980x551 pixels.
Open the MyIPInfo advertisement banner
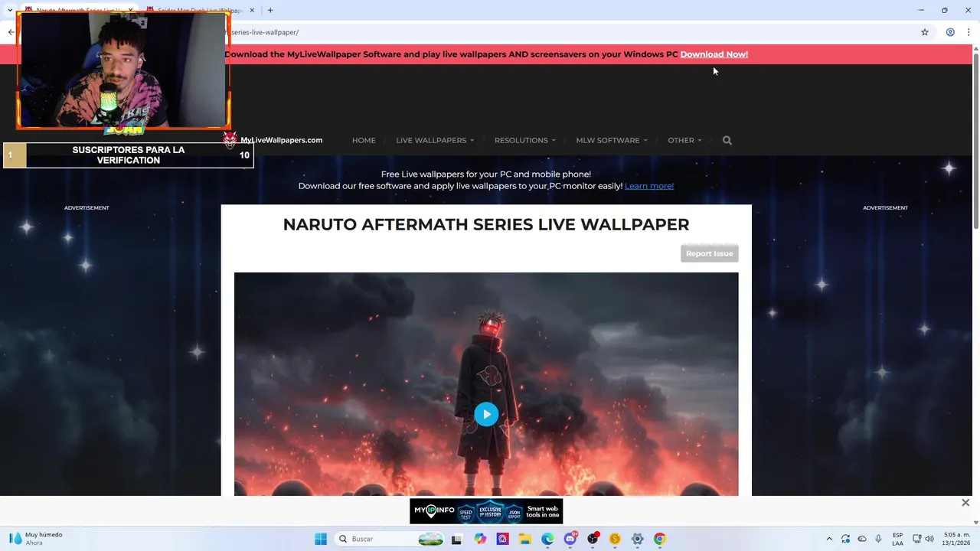point(486,511)
